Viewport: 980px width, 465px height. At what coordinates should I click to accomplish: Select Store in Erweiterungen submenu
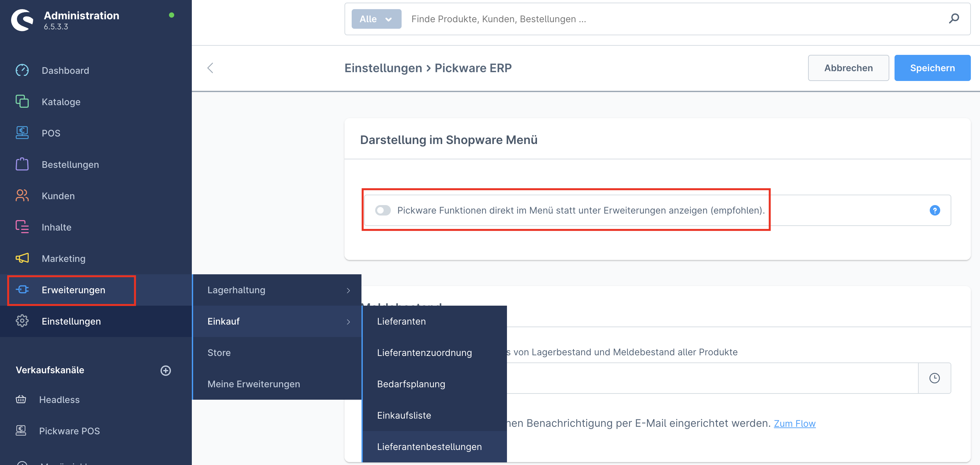[277, 352]
